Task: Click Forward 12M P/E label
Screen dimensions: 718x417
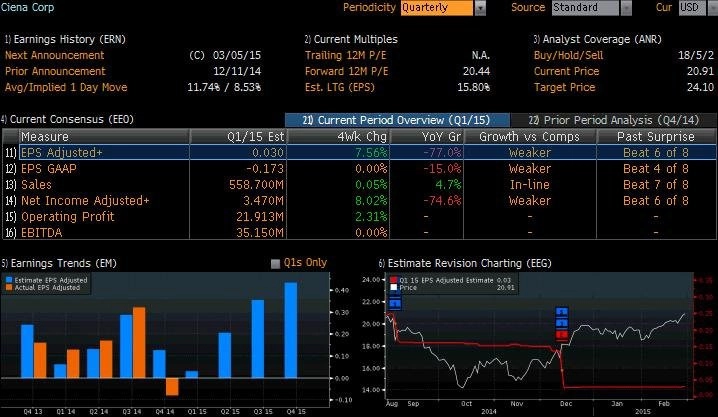Action: click(347, 71)
